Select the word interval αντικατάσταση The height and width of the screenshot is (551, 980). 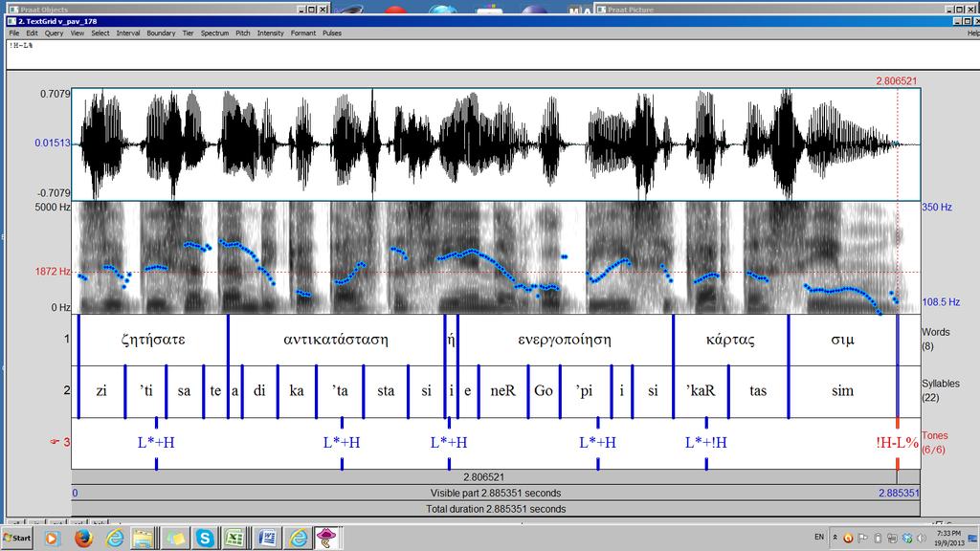(336, 340)
